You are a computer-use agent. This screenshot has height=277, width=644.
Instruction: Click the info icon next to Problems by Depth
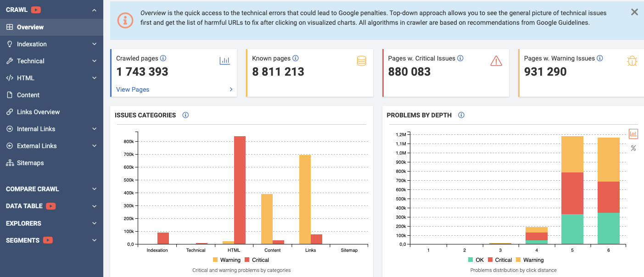click(461, 115)
